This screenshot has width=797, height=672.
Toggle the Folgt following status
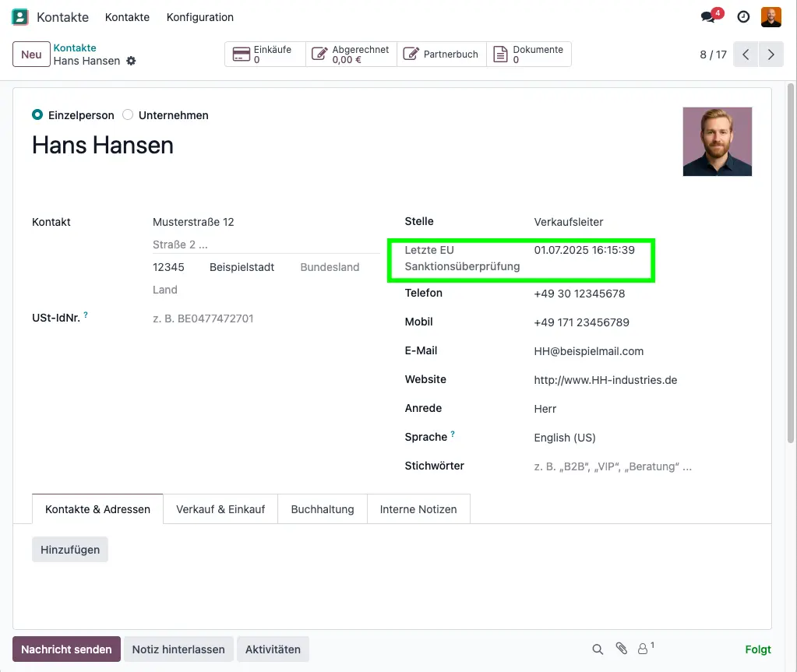pyautogui.click(x=757, y=649)
